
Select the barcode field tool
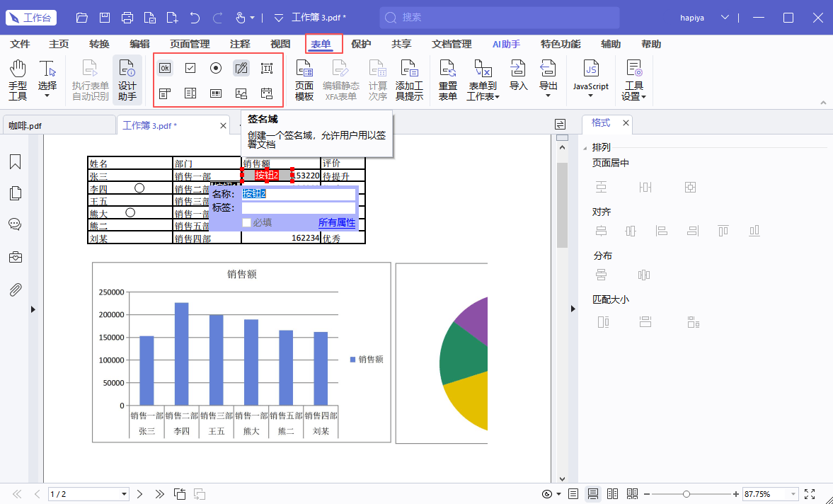coord(216,94)
